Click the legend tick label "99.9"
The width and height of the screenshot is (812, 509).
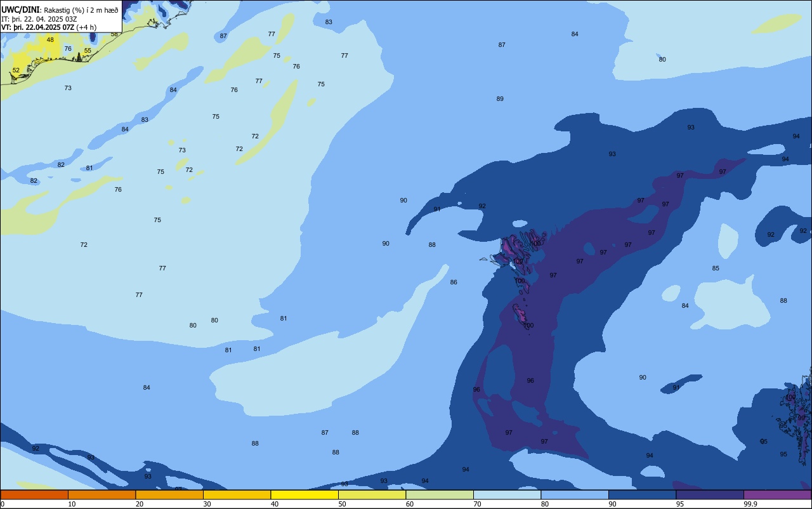pos(750,504)
